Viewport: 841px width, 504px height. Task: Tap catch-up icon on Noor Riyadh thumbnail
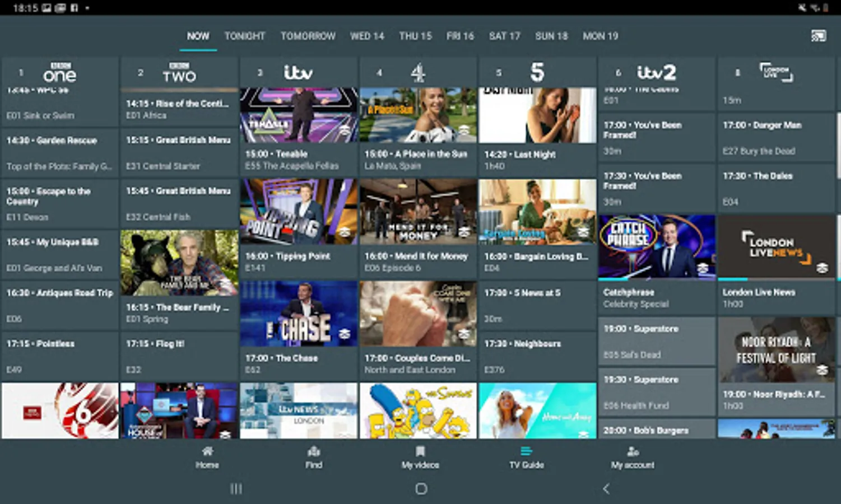tap(822, 370)
